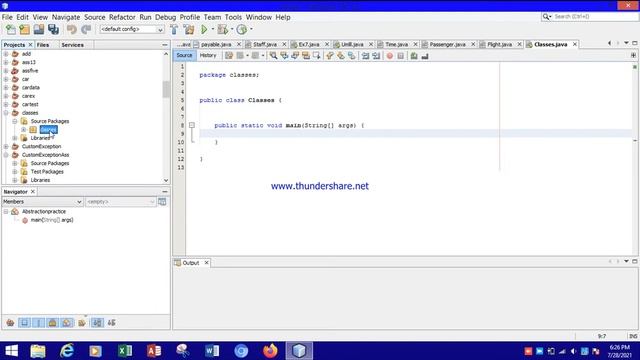Click the Shift Line Left icon
Screen dimensions: 640x360
pos(365,56)
